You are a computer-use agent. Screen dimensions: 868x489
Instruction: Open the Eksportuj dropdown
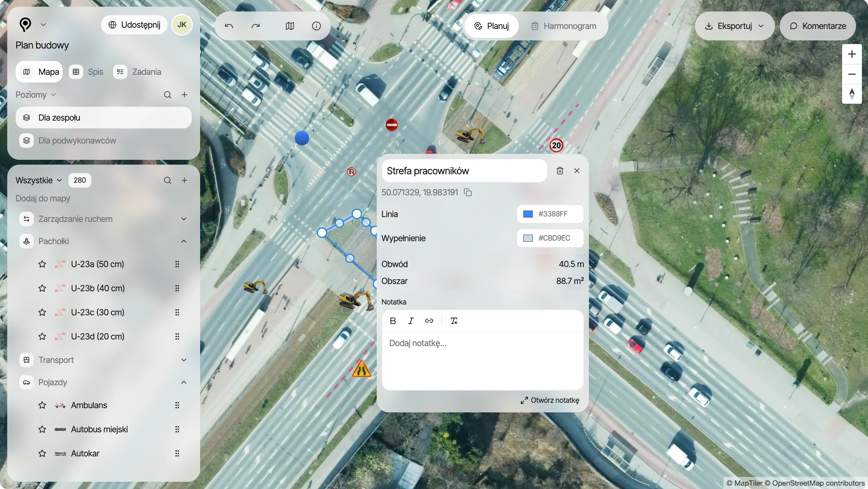[734, 26]
